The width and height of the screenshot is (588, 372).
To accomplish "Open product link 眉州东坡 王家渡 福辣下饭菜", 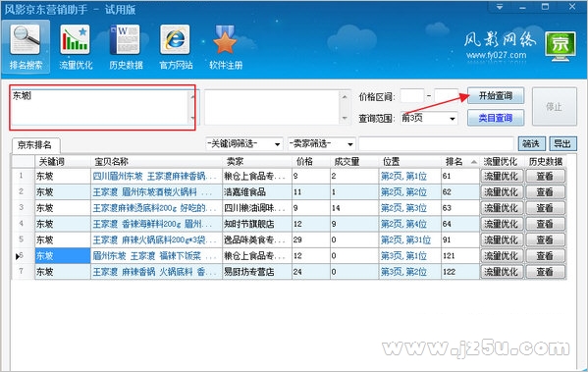I will 154,256.
